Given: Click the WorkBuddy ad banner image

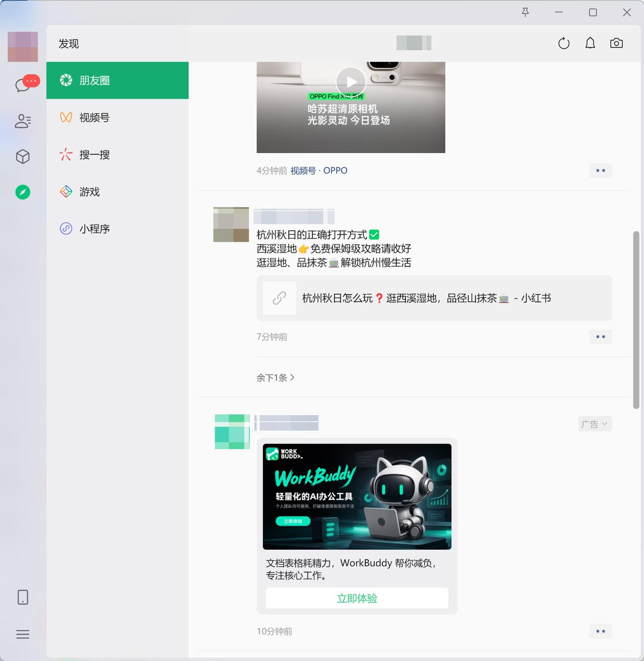Looking at the screenshot, I should coord(357,496).
